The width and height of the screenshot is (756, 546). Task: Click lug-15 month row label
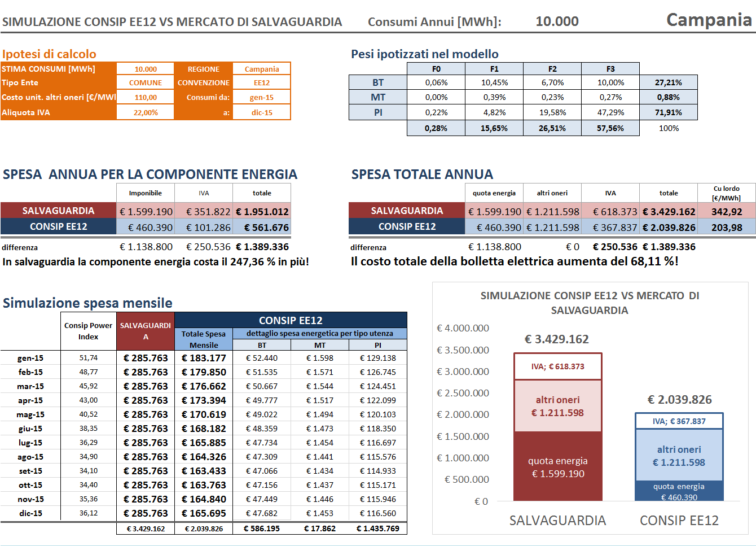pos(30,443)
